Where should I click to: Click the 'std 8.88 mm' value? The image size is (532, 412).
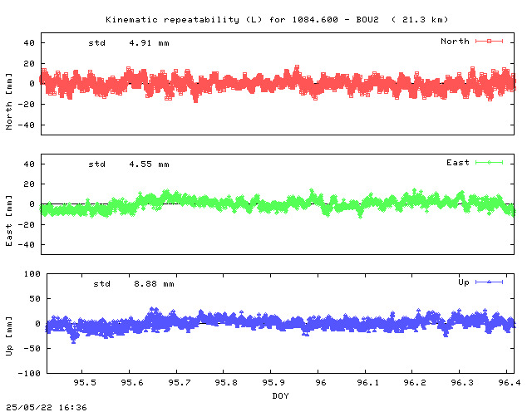point(134,284)
